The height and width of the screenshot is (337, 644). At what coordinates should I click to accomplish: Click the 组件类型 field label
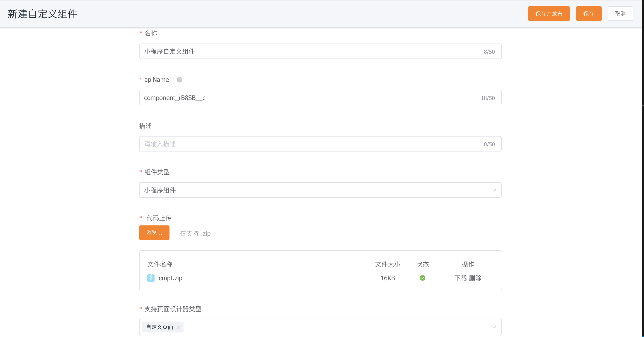coord(157,172)
